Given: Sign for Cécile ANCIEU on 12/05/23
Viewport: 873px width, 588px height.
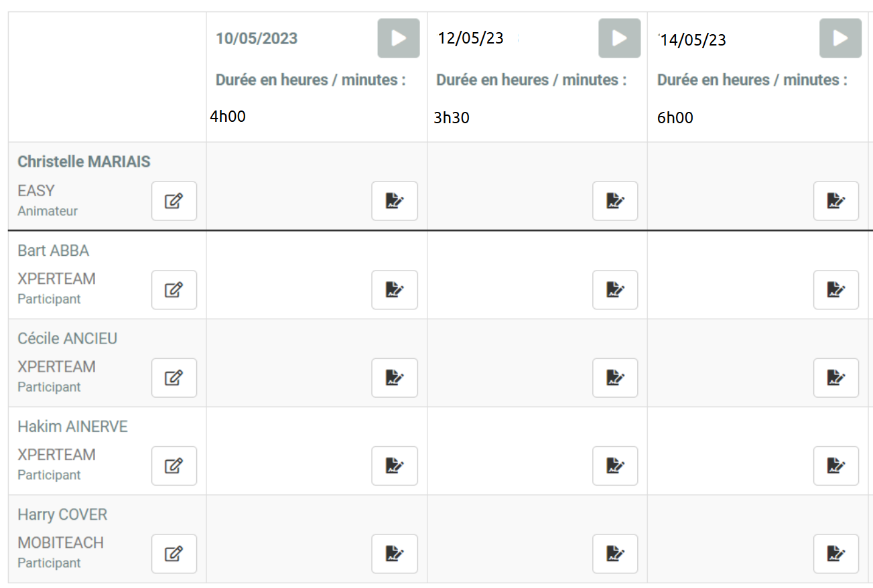Looking at the screenshot, I should (615, 378).
